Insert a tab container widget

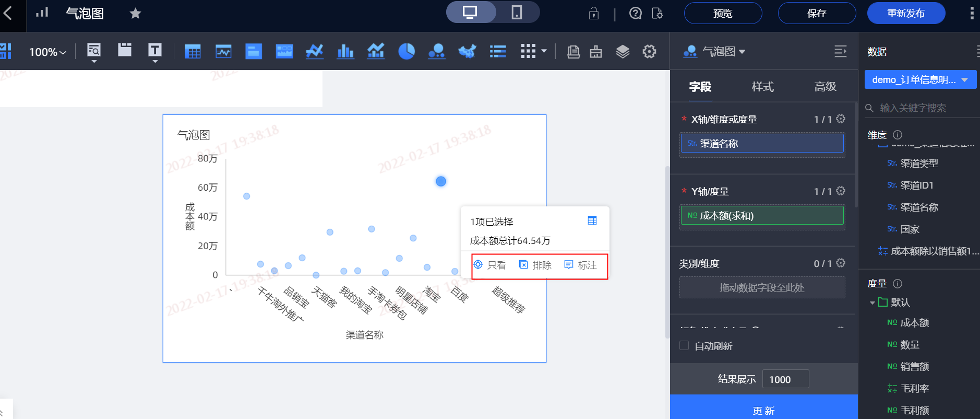125,50
